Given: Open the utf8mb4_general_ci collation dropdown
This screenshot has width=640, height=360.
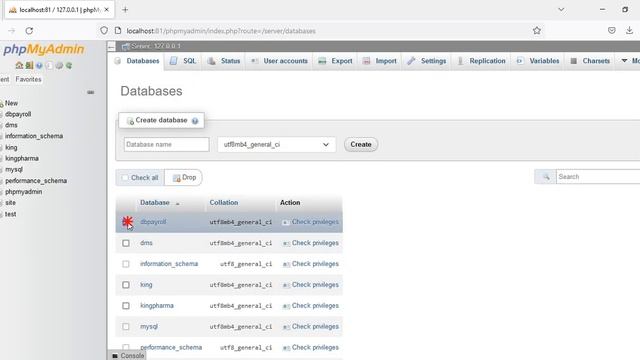Looking at the screenshot, I should [277, 144].
